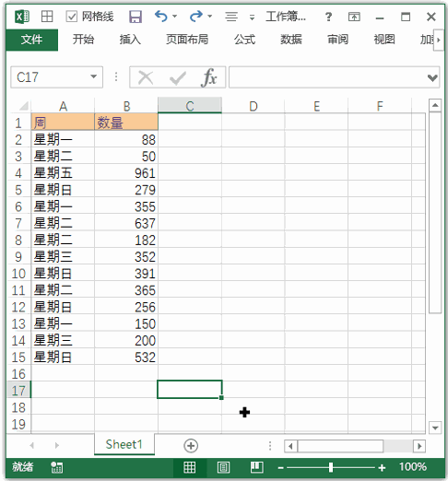Redo the last action
Image resolution: width=448 pixels, height=481 pixels.
click(x=196, y=17)
